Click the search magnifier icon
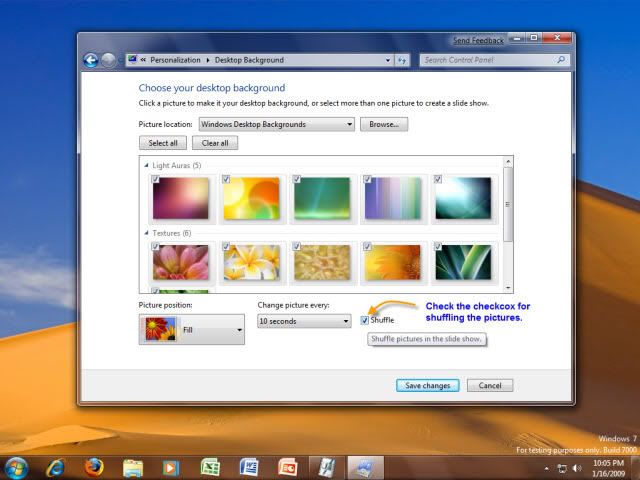 point(561,60)
